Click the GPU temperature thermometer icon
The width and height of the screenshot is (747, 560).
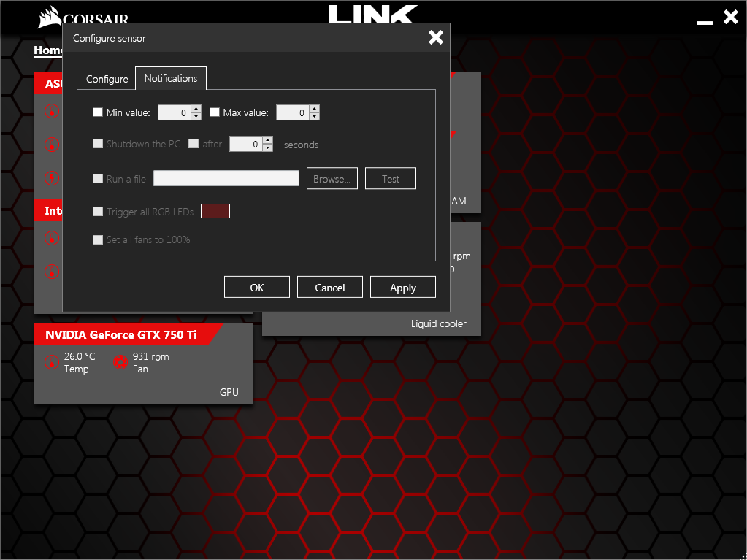pos(51,362)
